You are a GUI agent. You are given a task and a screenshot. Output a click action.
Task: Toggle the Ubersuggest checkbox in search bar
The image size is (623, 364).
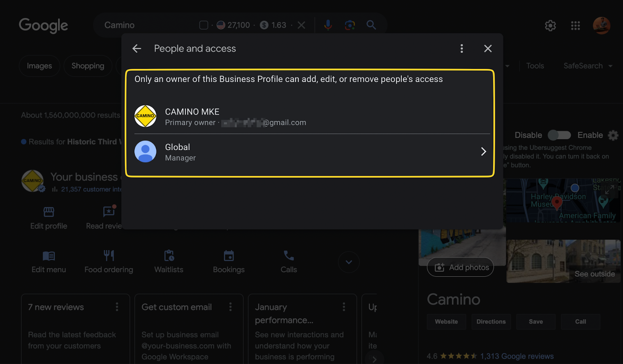pyautogui.click(x=204, y=25)
